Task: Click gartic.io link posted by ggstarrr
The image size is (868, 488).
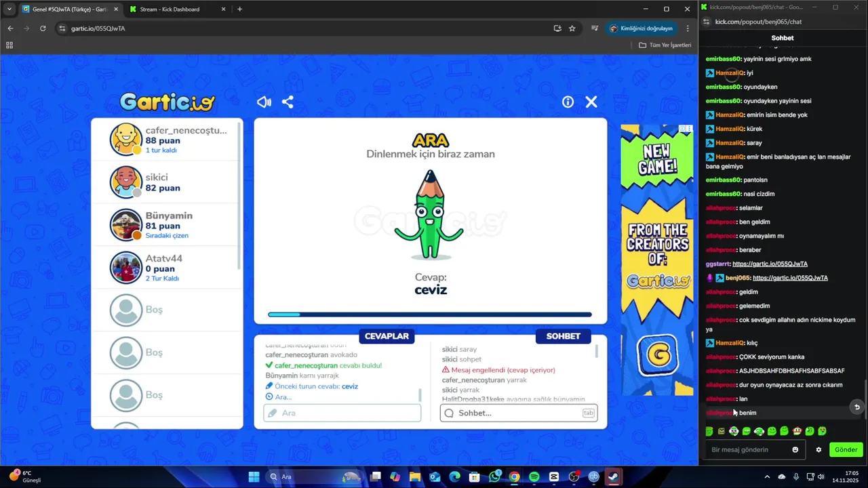Action: (x=770, y=264)
